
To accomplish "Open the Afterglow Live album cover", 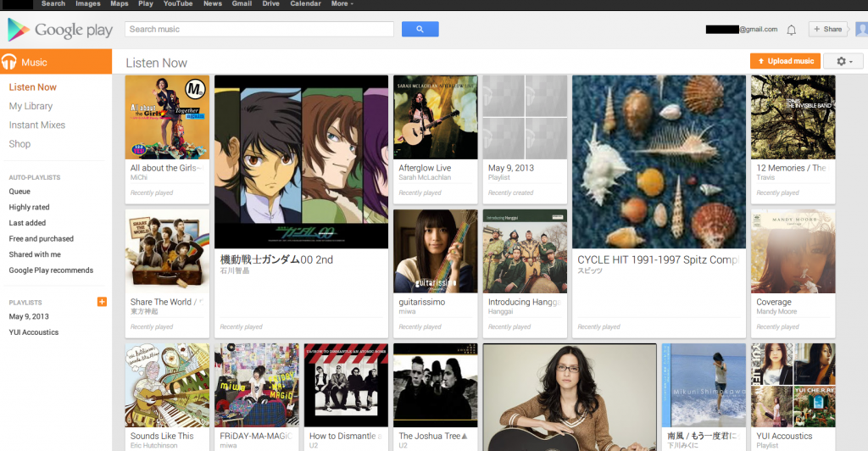I will click(x=436, y=117).
